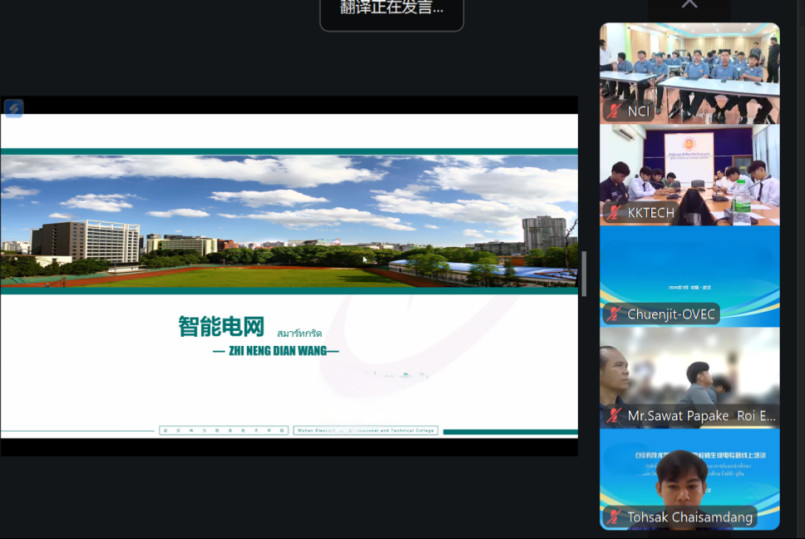Screen dimensions: 805x539
Task: Click the muted microphone icon beside Chuenjit-OVEC
Action: click(614, 314)
